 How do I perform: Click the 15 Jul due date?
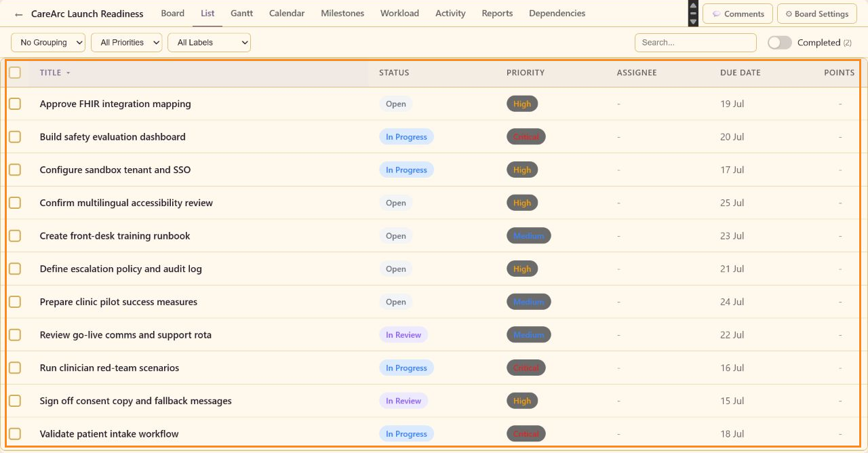732,401
